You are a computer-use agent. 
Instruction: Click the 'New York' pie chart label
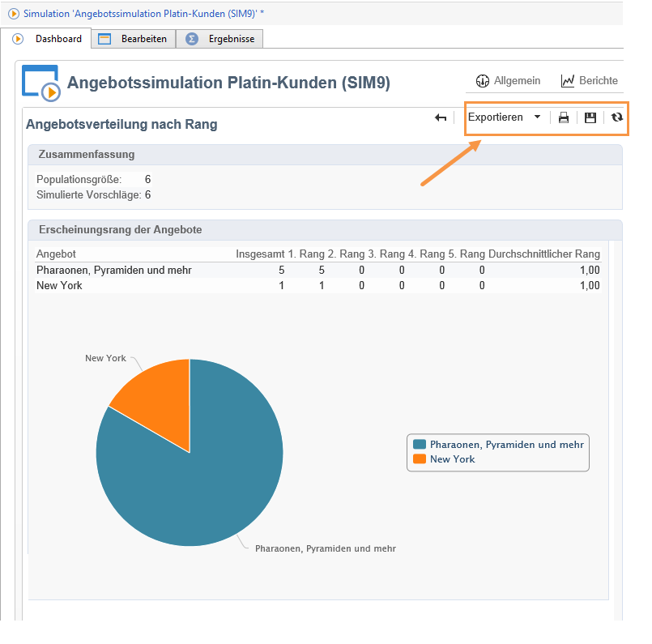(105, 358)
